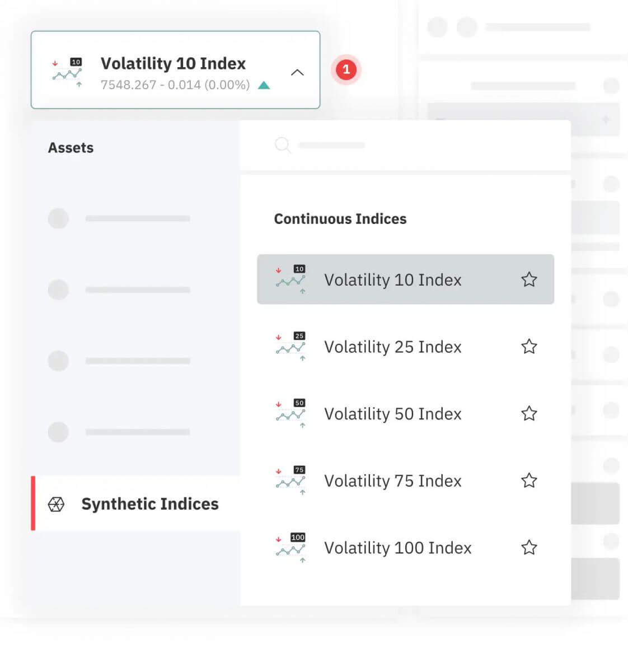Click into the asset search field

click(392, 146)
